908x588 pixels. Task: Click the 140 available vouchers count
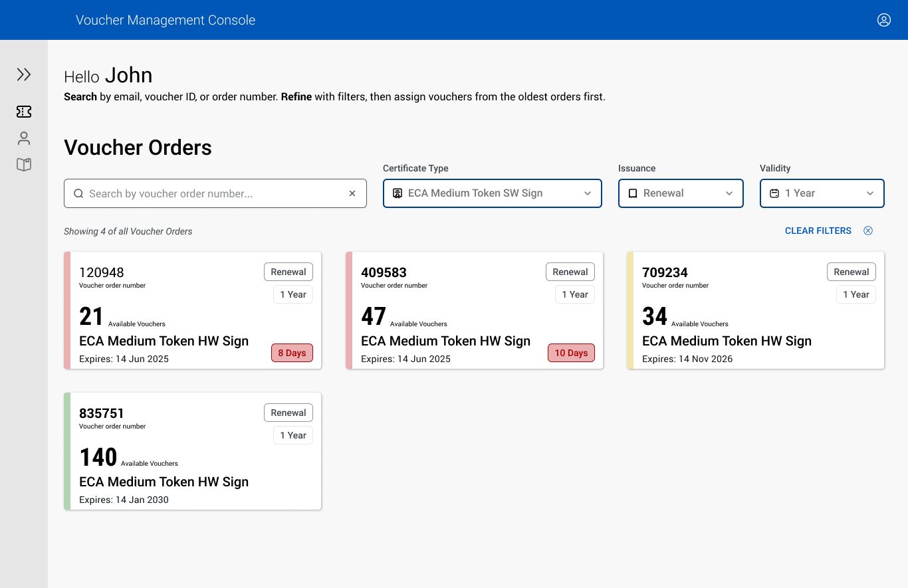pos(98,457)
